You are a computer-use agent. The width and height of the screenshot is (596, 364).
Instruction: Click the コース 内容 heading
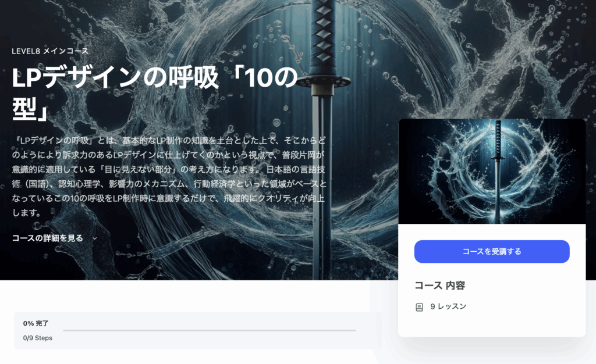[440, 286]
